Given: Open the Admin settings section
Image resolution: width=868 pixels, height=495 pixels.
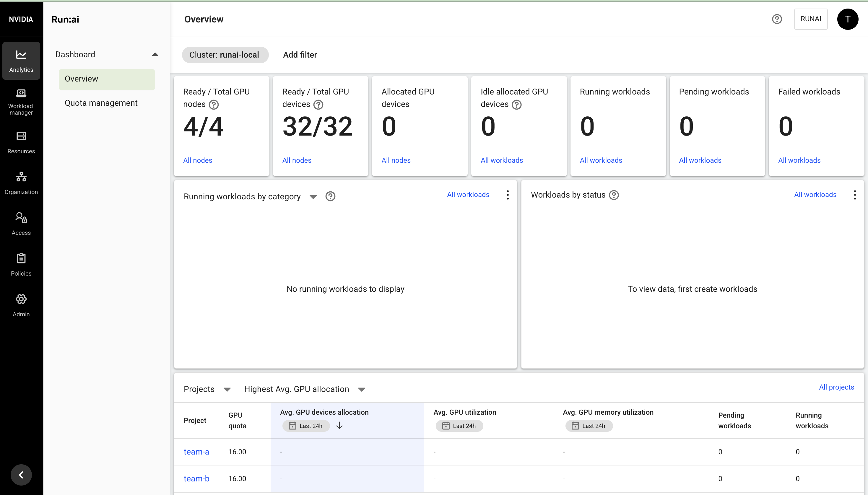Looking at the screenshot, I should (x=21, y=306).
